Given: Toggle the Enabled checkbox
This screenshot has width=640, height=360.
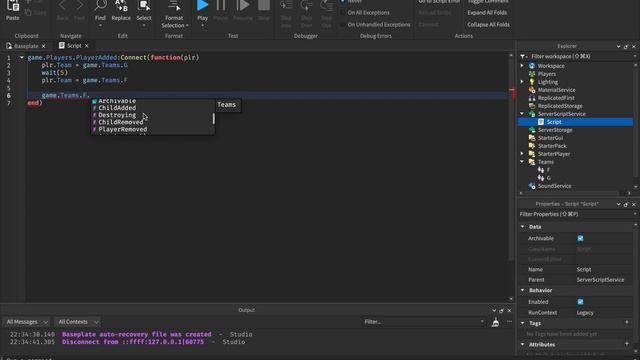Looking at the screenshot, I should [x=580, y=302].
